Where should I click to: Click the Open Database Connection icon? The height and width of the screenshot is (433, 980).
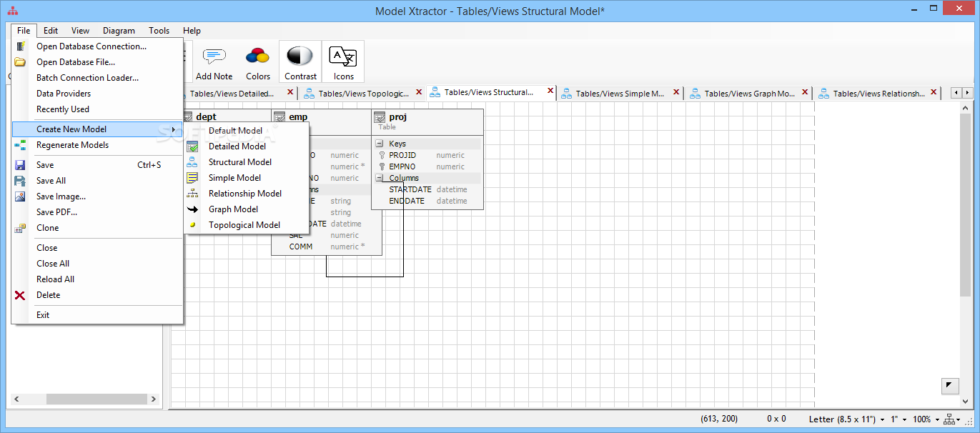point(21,46)
